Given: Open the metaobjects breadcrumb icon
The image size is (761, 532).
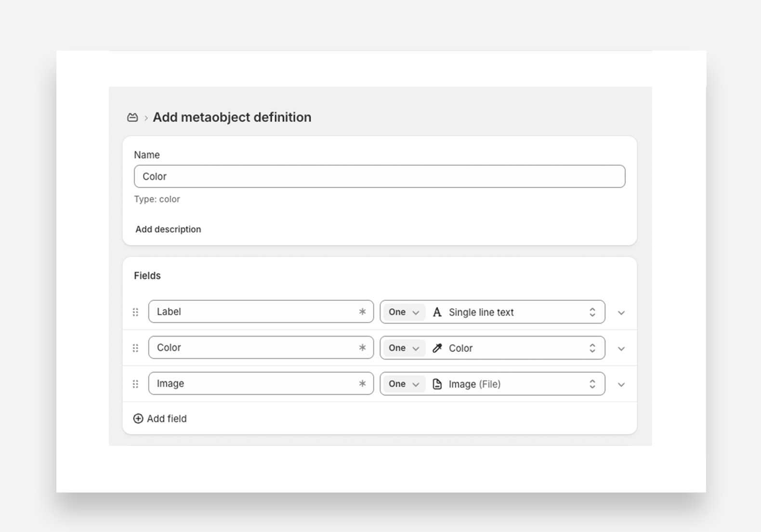Looking at the screenshot, I should point(132,117).
